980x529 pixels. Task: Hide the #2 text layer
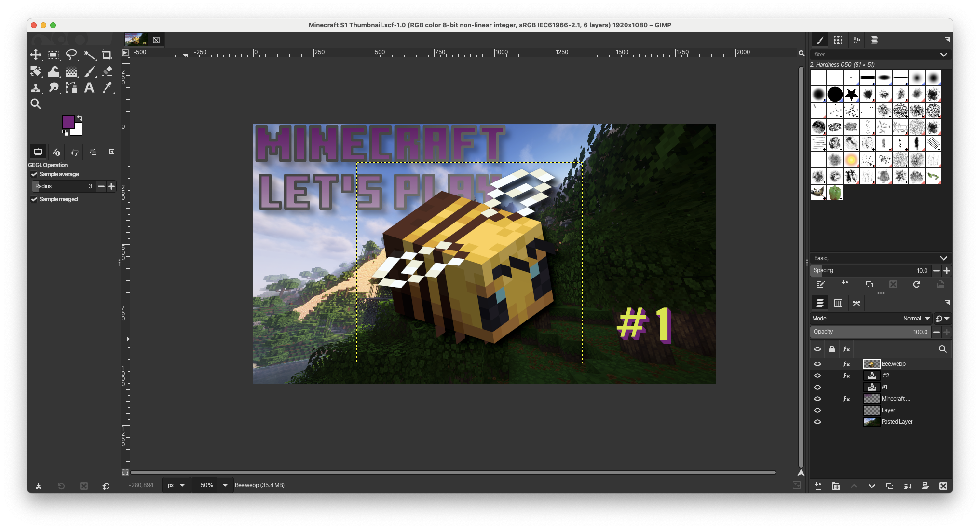(x=817, y=376)
